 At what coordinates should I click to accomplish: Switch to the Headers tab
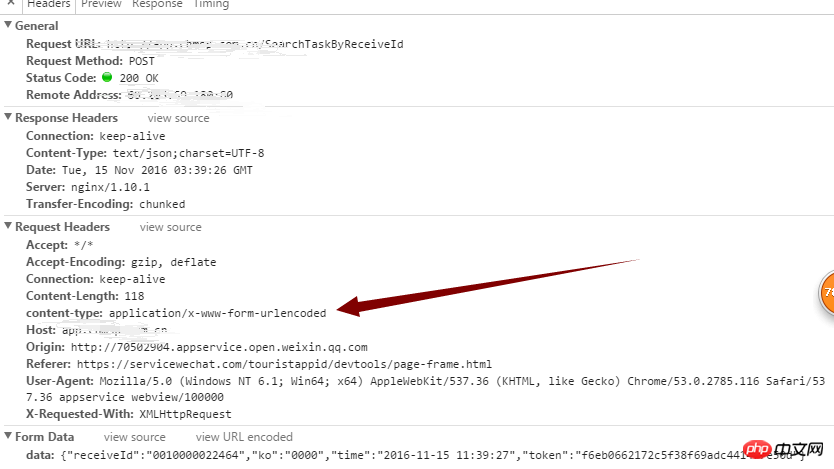point(48,4)
